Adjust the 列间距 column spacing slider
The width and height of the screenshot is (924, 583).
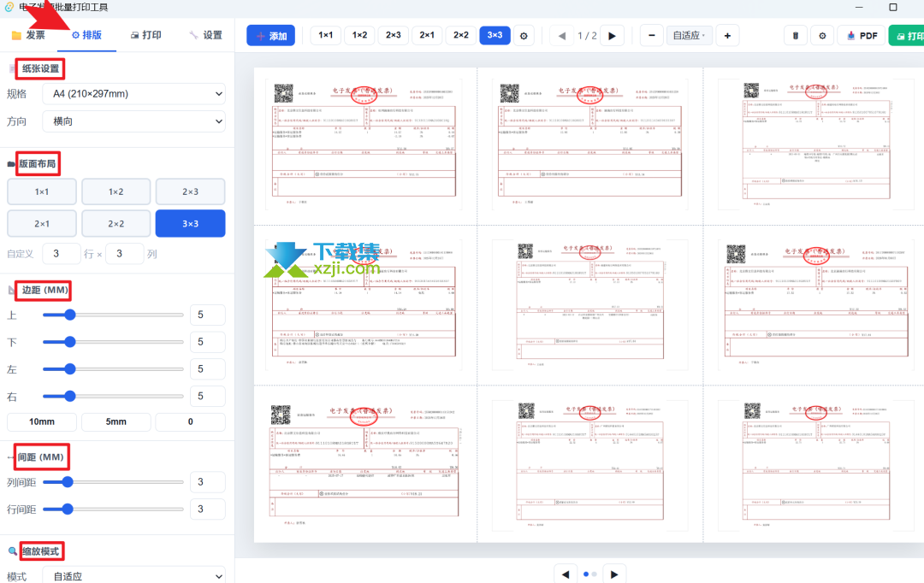pos(113,482)
